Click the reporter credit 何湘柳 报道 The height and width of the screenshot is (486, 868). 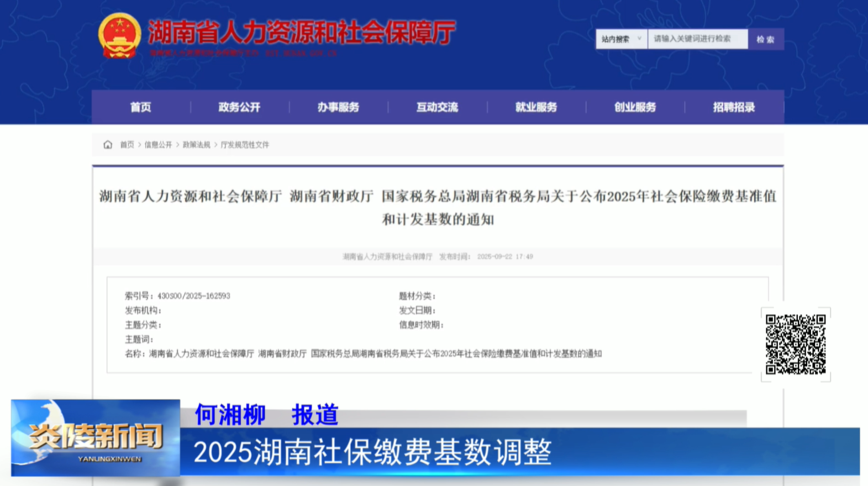pyautogui.click(x=266, y=414)
